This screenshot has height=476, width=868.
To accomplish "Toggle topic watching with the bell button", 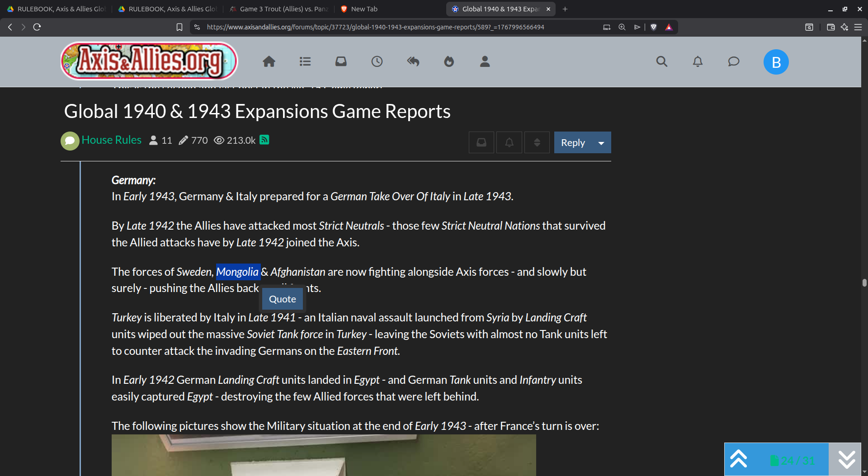I will [x=509, y=142].
